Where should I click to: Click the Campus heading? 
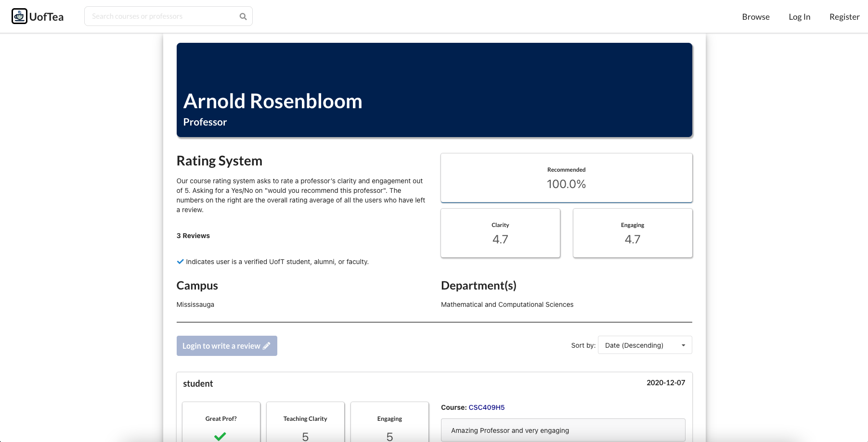click(x=197, y=286)
